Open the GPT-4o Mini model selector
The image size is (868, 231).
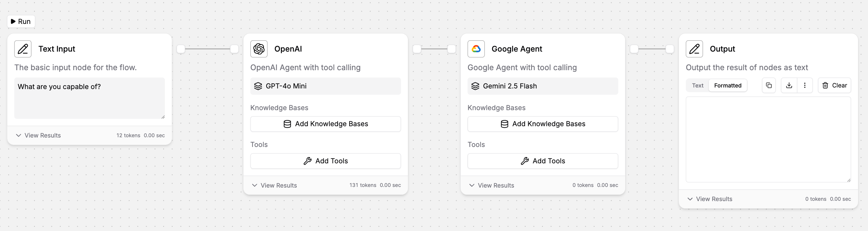coord(325,86)
